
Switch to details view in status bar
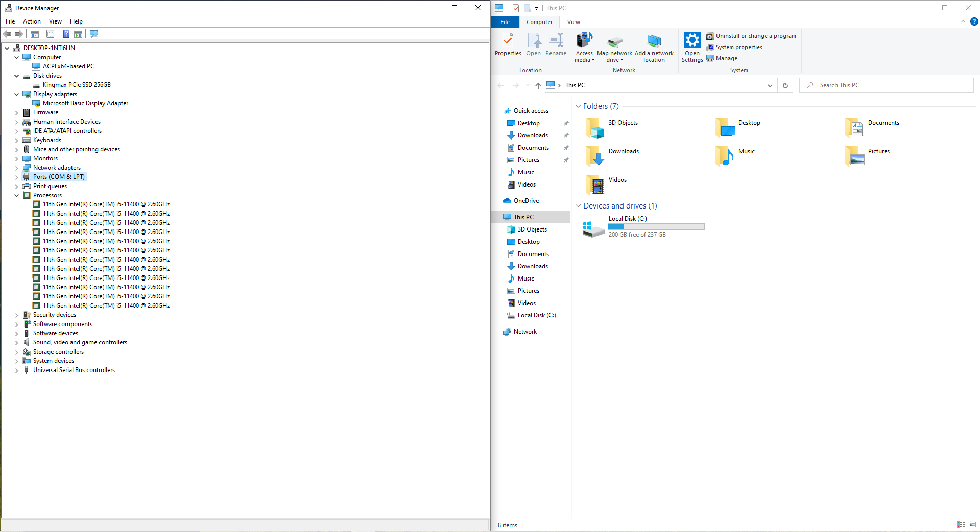point(961,525)
